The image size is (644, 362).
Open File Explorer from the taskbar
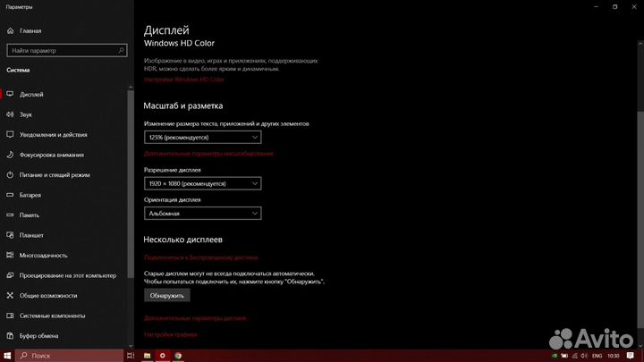147,356
